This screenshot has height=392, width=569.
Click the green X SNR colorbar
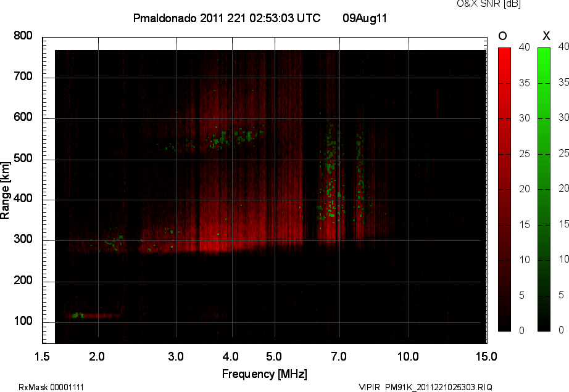[544, 189]
